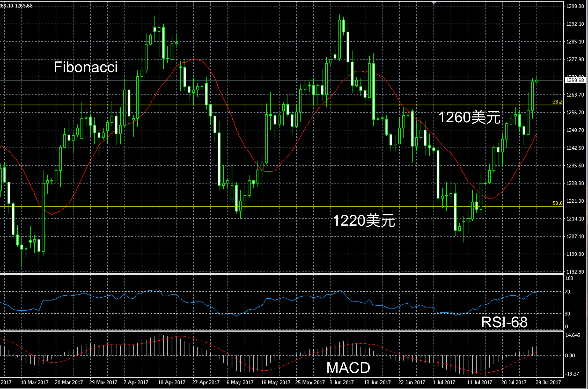Image resolution: width=588 pixels, height=389 pixels.
Task: Click the 3 Jun 2017 date label
Action: [341, 382]
